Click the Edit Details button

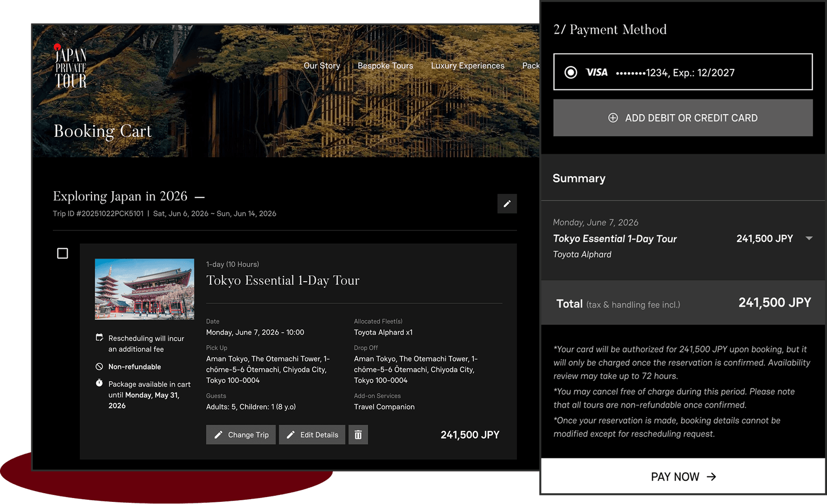[x=312, y=435]
